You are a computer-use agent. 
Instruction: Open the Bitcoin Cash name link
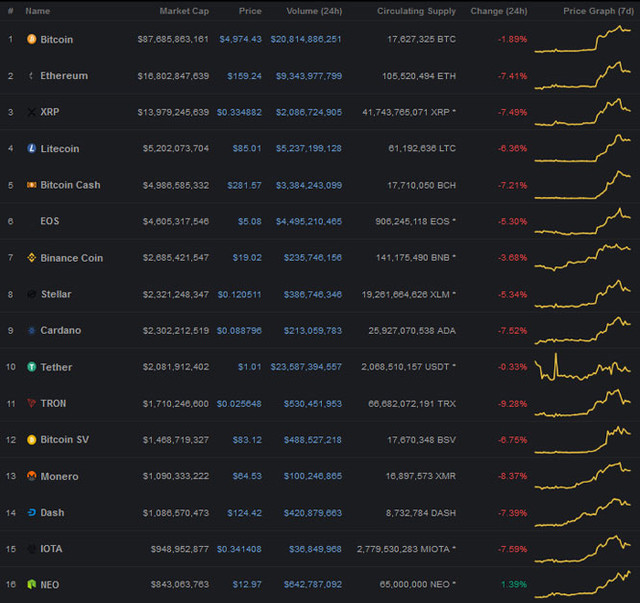[70, 185]
